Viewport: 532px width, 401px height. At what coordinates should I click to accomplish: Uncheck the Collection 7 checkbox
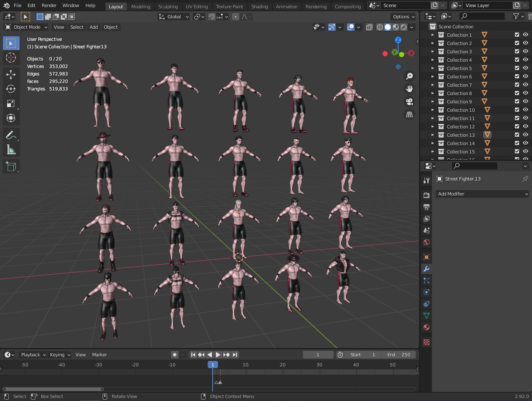(517, 85)
